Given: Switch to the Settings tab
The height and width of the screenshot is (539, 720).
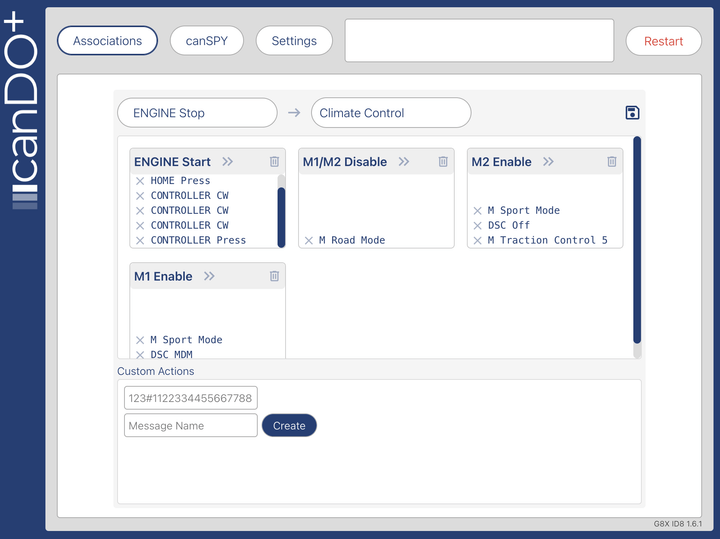Looking at the screenshot, I should [x=294, y=41].
